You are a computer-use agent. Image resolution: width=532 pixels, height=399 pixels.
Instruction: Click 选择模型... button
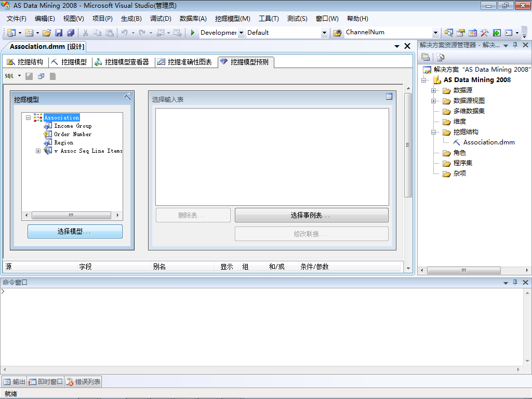coord(75,231)
